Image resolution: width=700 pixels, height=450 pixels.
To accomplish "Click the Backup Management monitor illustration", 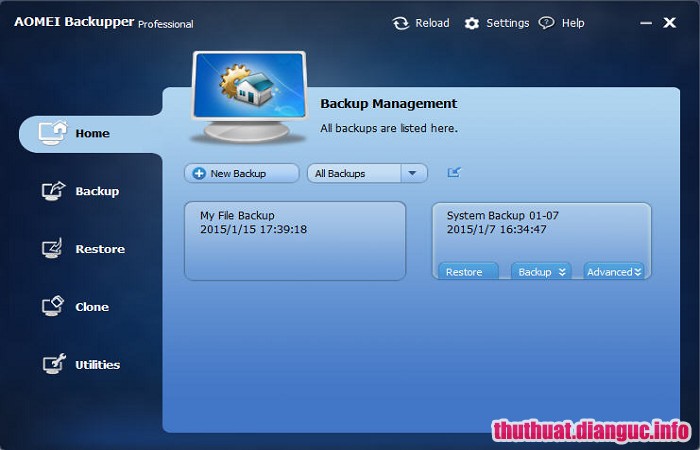I will [x=249, y=96].
